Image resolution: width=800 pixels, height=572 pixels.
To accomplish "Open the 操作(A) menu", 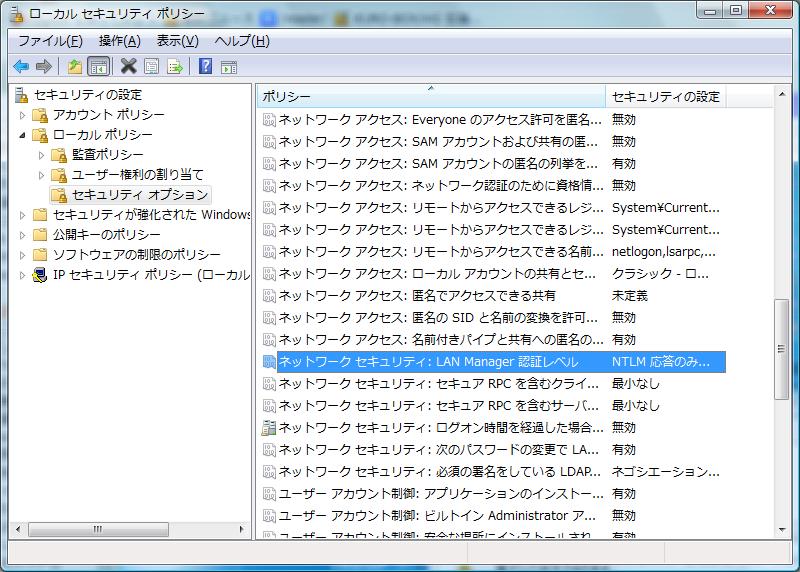I will tap(119, 41).
